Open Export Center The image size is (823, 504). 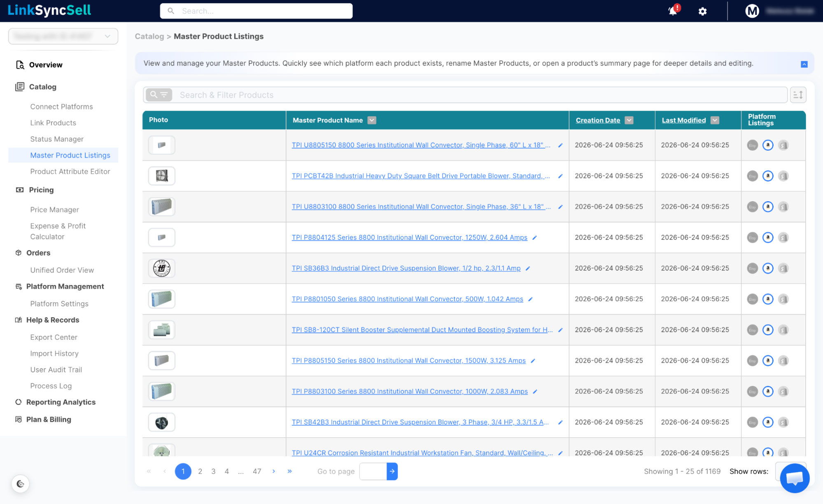54,337
